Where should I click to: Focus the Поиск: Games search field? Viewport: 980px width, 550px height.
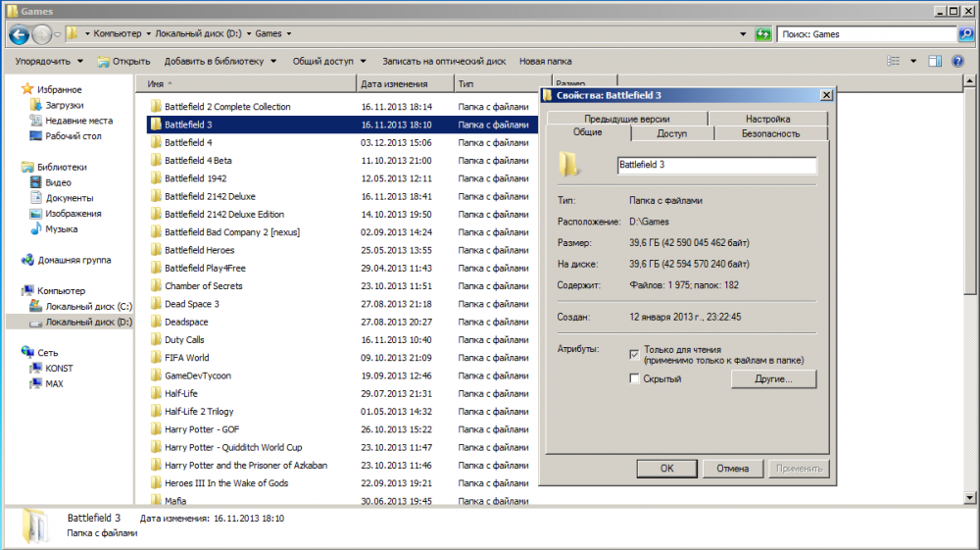[867, 34]
